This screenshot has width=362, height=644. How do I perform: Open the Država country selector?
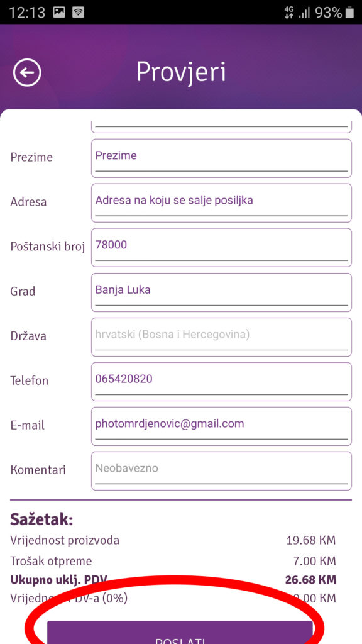(222, 337)
